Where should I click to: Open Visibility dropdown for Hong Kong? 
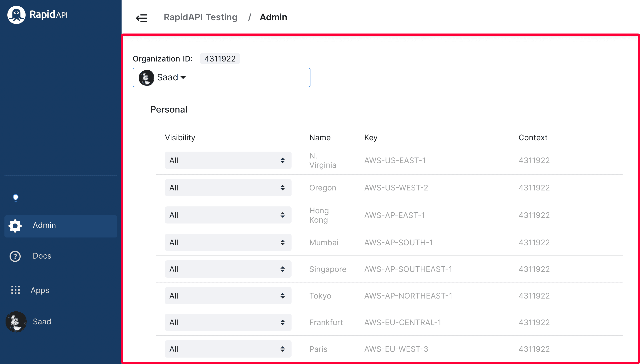228,215
